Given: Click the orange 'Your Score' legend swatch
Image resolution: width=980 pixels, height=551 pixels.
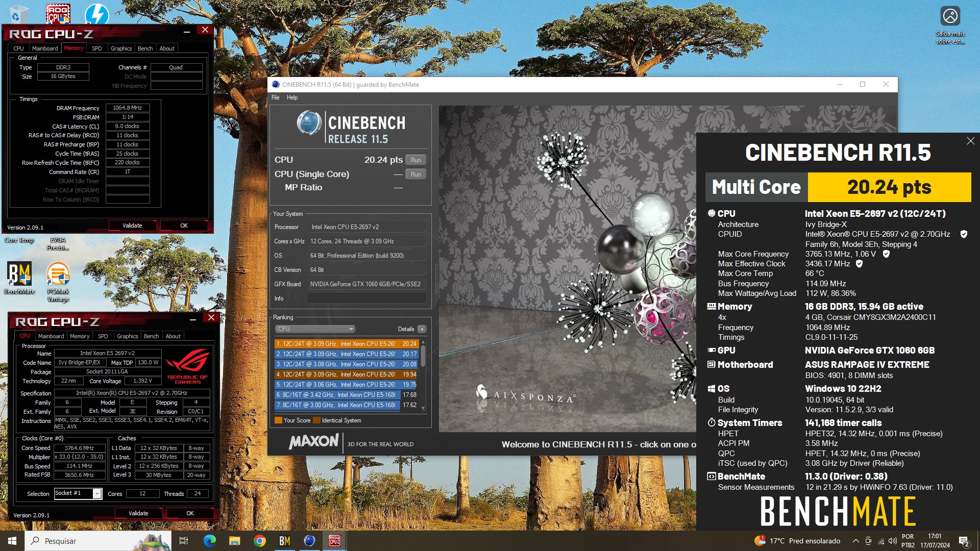Looking at the screenshot, I should pos(278,420).
